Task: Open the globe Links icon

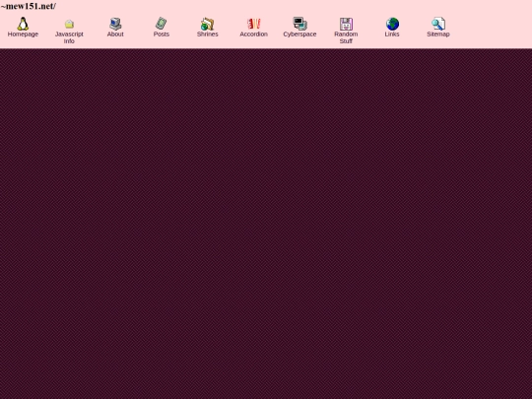Action: [x=392, y=24]
